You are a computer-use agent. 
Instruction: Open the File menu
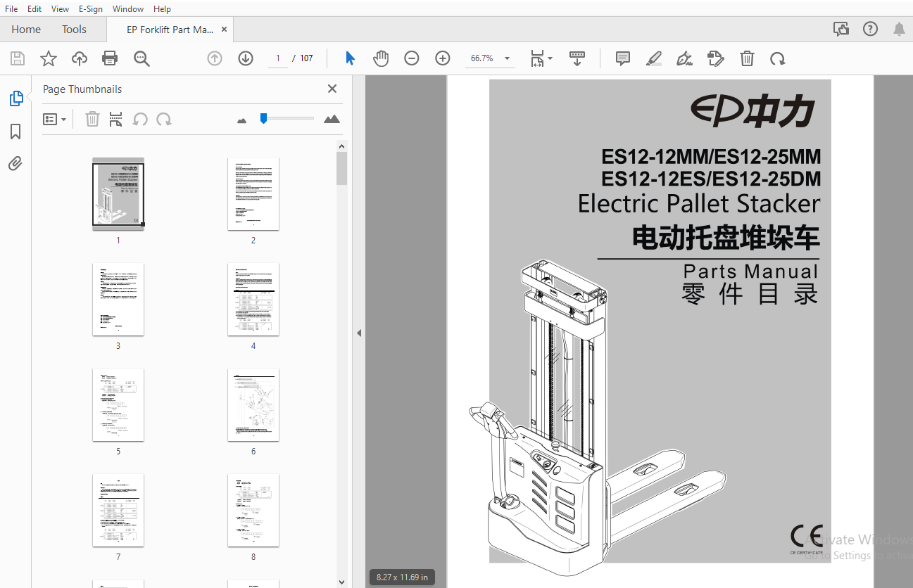(11, 9)
